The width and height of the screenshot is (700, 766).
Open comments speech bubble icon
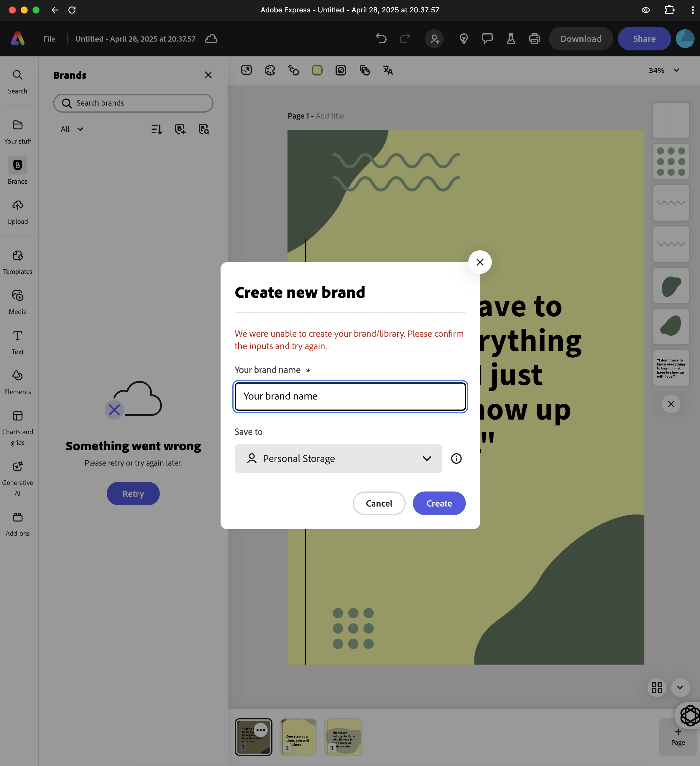coord(487,39)
